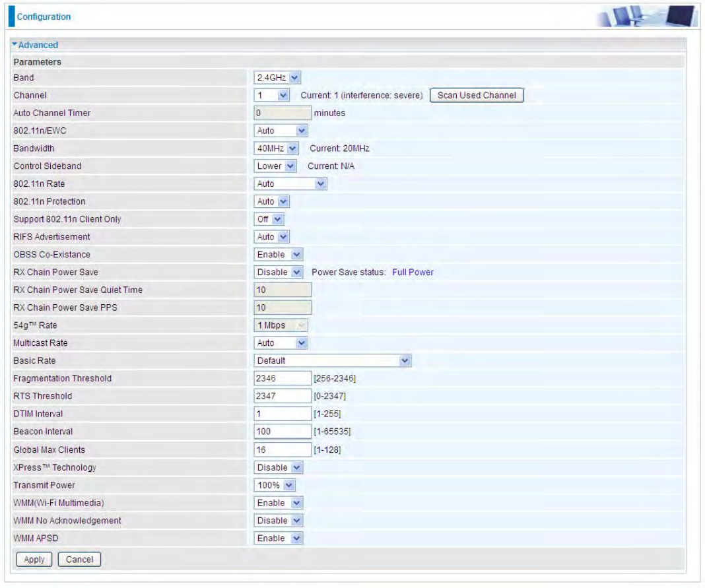This screenshot has height=588, width=705.
Task: Click the 'Current: 20MHz' text
Action: 339,148
